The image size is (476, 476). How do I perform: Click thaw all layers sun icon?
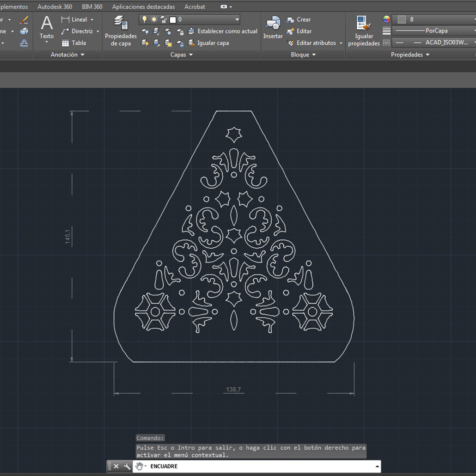pyautogui.click(x=168, y=43)
